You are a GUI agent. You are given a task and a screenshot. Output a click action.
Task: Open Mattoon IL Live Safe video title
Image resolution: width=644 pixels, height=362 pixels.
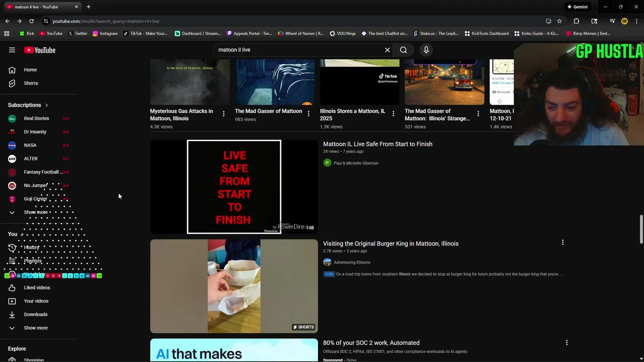point(377,144)
